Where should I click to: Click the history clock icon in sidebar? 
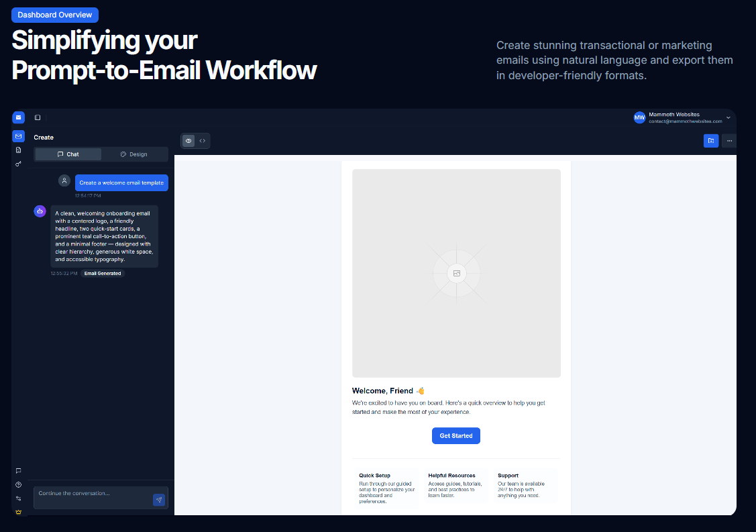point(18,484)
